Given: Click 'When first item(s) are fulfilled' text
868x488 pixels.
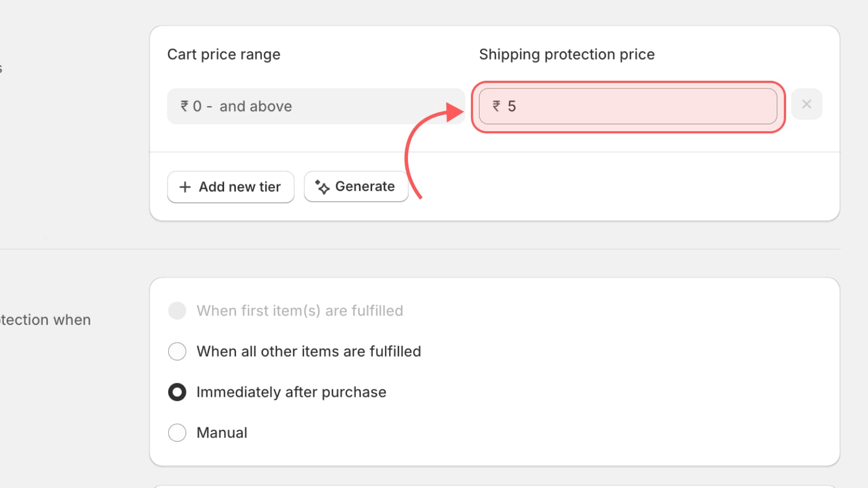Looking at the screenshot, I should 300,311.
